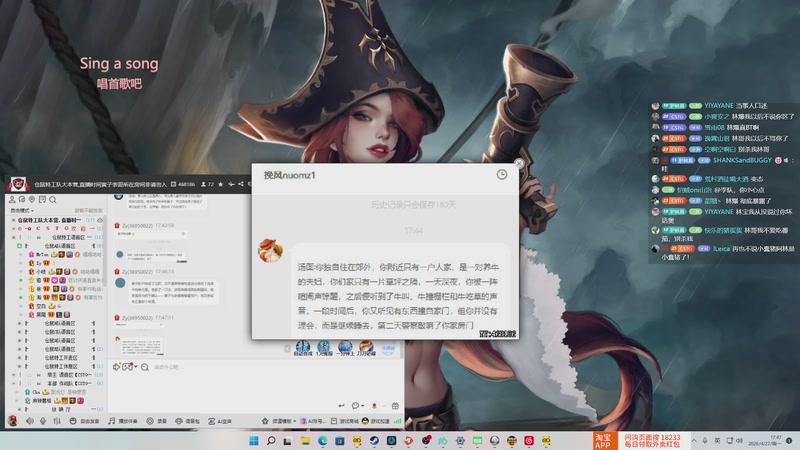800x450 pixels.
Task: Select user 空白 in channel list
Action: 41,306
